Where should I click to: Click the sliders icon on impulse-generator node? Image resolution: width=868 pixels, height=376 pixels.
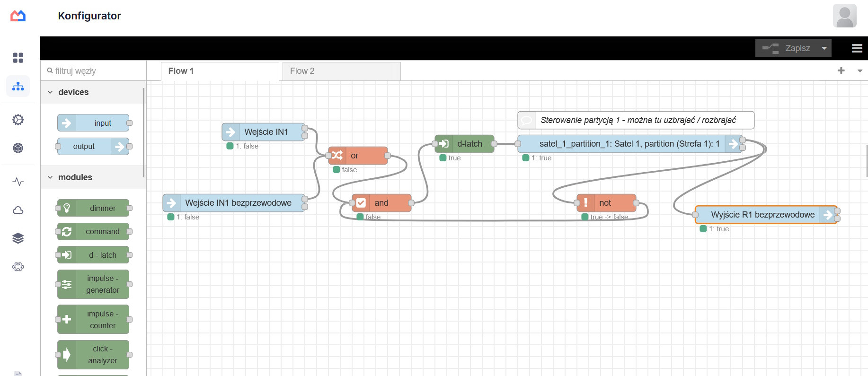point(67,284)
